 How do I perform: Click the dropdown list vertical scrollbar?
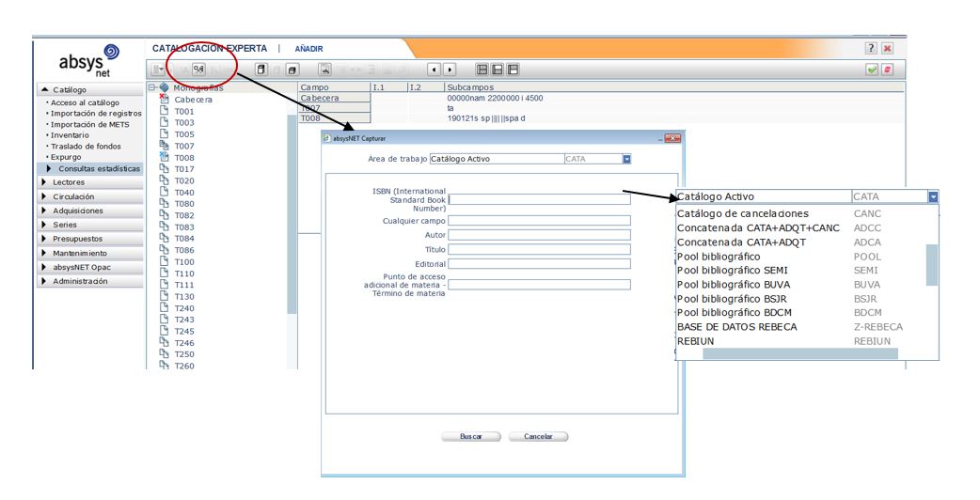(x=932, y=265)
